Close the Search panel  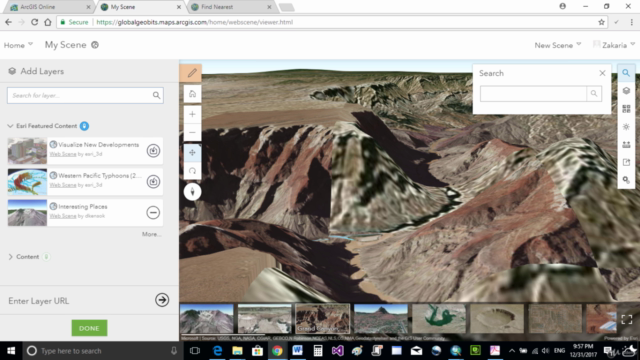(x=602, y=73)
